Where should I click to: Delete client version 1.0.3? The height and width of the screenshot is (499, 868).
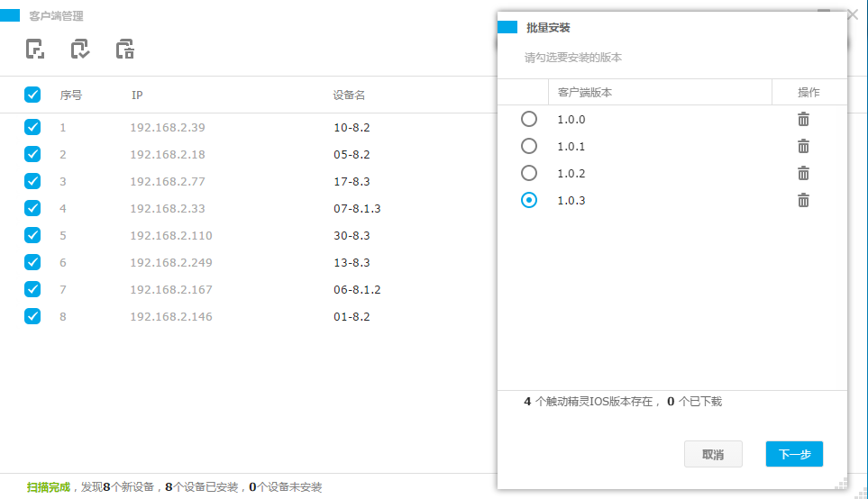pyautogui.click(x=803, y=200)
